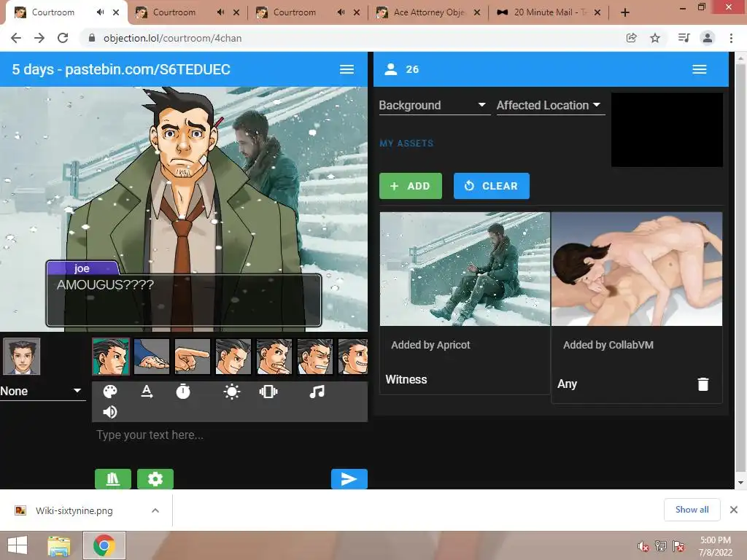Open File Explorer from the taskbar
The width and height of the screenshot is (747, 560).
tap(59, 545)
